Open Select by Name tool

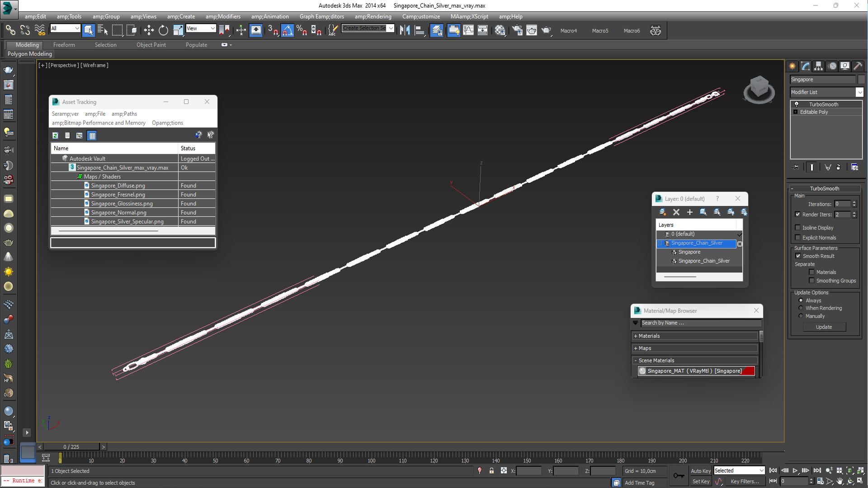click(103, 30)
